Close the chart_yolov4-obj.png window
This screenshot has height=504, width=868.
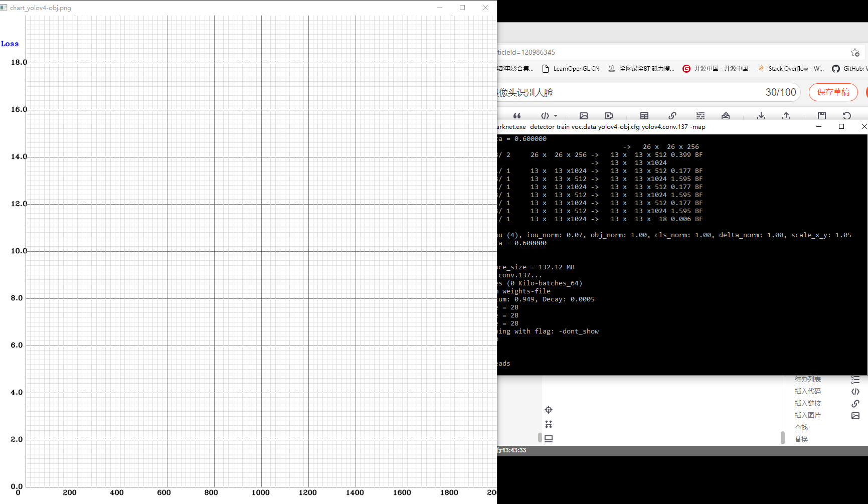pyautogui.click(x=485, y=8)
